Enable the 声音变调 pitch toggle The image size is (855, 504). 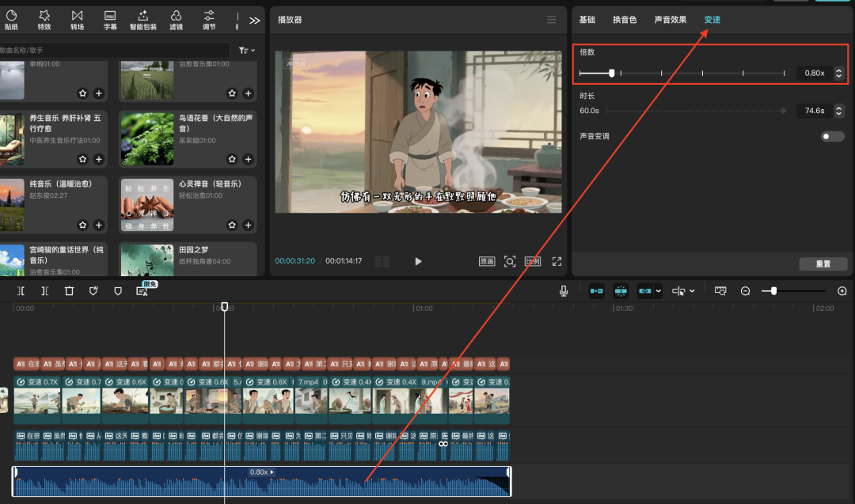point(832,136)
